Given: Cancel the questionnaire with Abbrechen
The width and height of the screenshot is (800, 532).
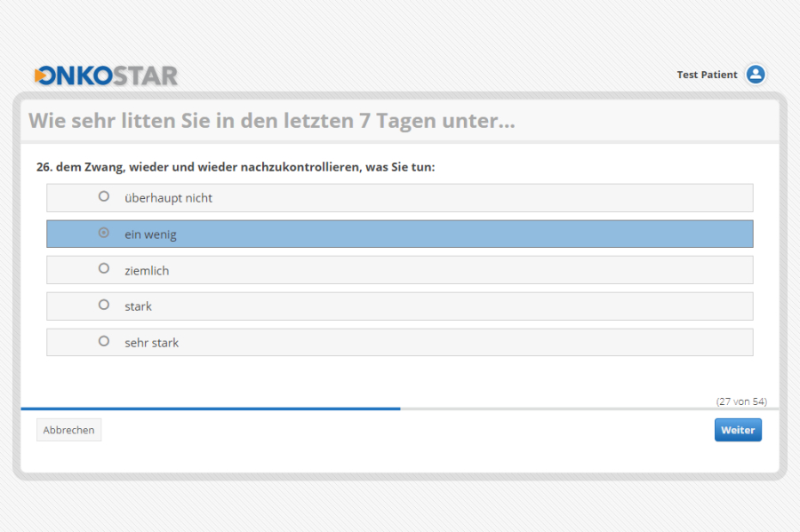Looking at the screenshot, I should point(68,430).
